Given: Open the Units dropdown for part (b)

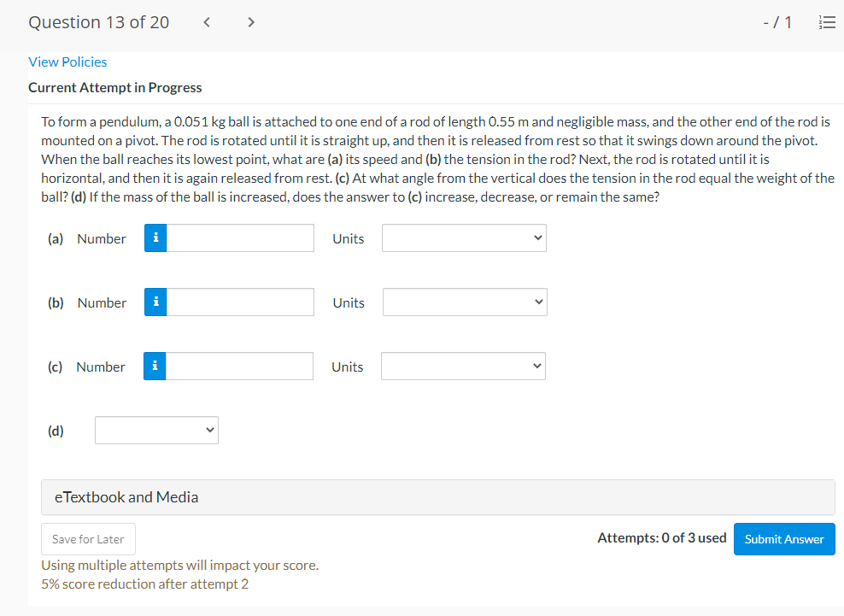Looking at the screenshot, I should (464, 302).
